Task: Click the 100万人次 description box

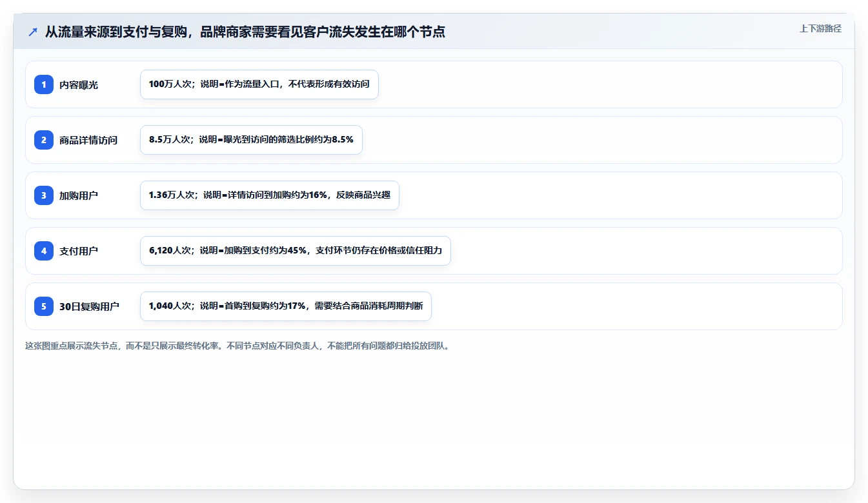Action: [x=259, y=84]
